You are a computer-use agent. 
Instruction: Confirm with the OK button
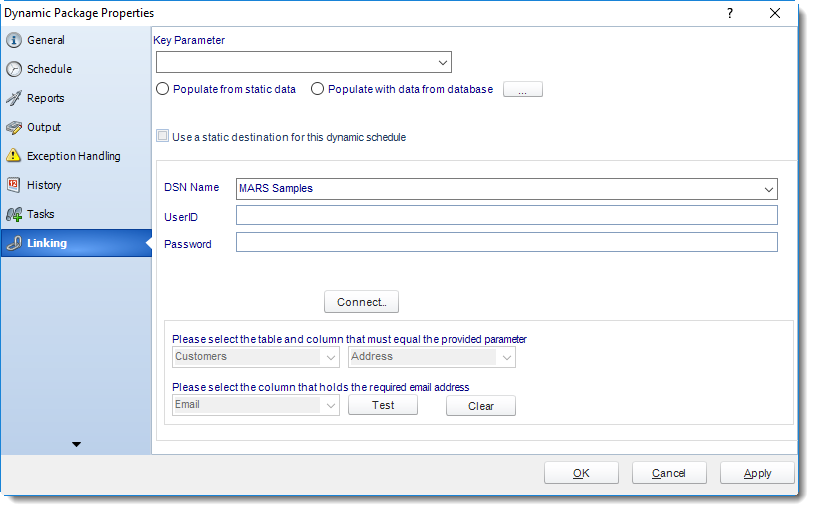(581, 473)
